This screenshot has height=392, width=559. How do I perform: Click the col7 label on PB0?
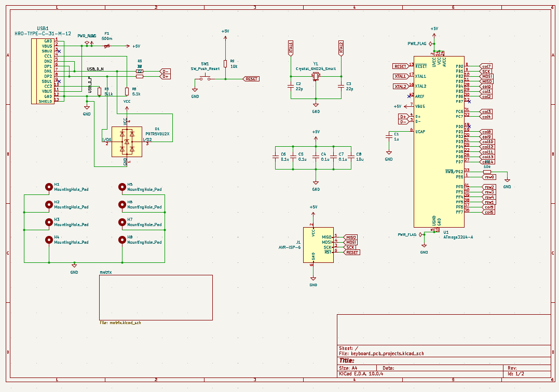click(486, 66)
